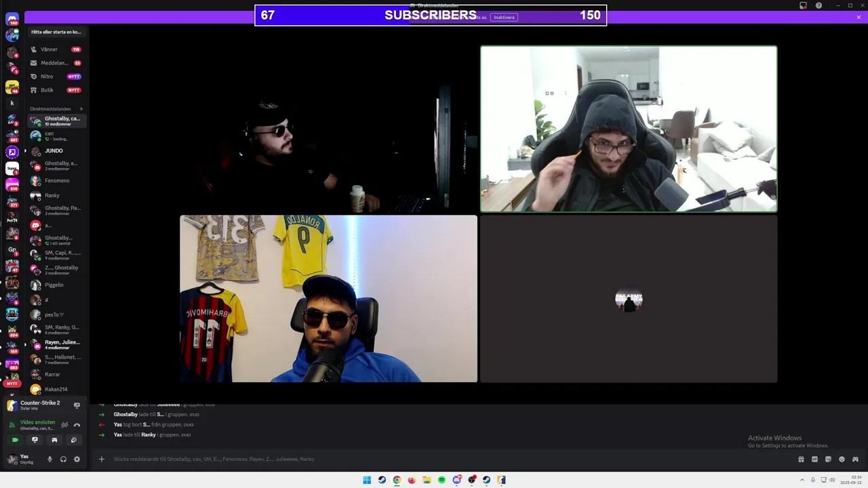Open emoji picker icon

click(842, 459)
